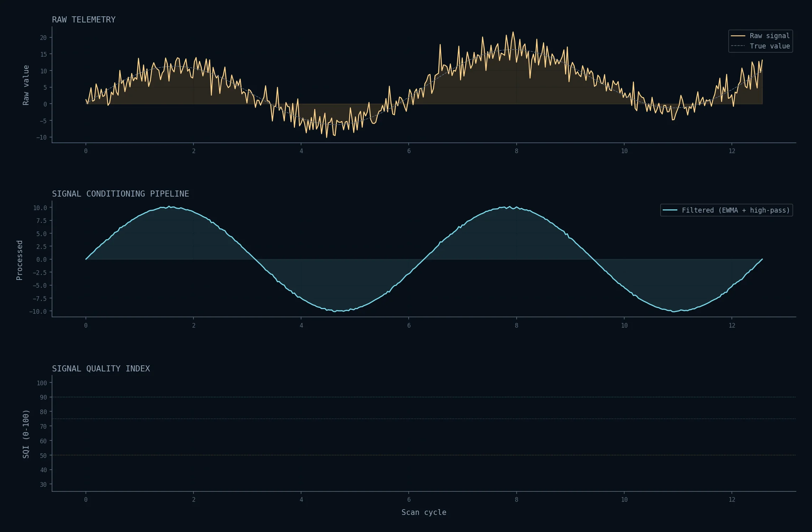Click the RAW TELEMETRY chart title

tap(84, 20)
